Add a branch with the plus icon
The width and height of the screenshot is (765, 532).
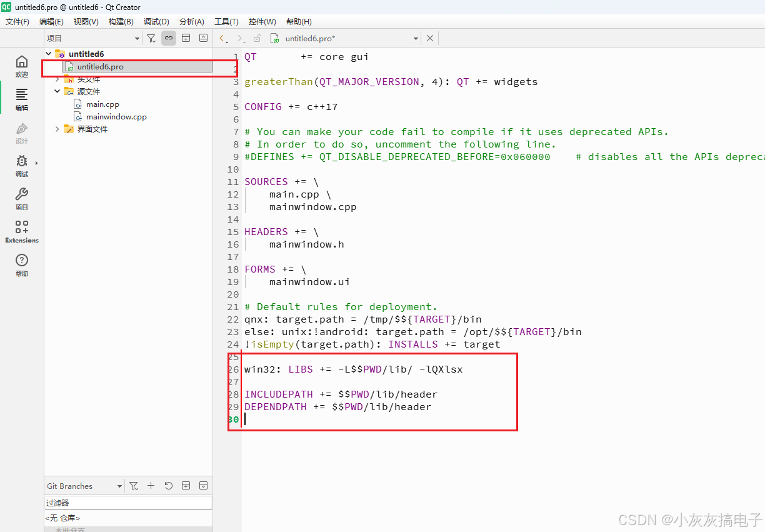click(x=151, y=486)
